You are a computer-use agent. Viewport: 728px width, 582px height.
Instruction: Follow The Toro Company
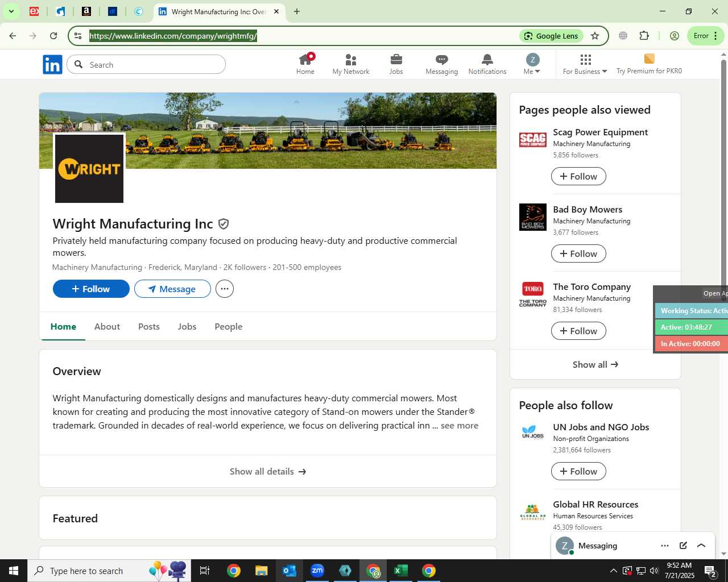click(x=578, y=331)
